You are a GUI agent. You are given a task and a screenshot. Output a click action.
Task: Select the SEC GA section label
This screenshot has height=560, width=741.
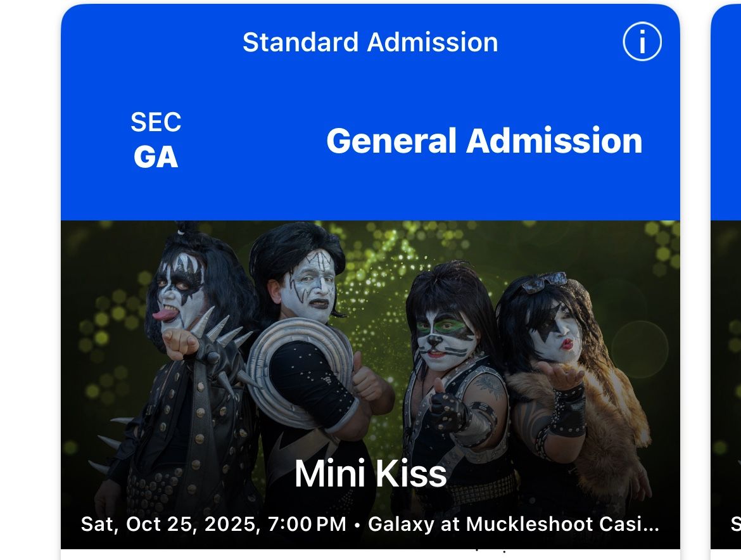tap(156, 141)
